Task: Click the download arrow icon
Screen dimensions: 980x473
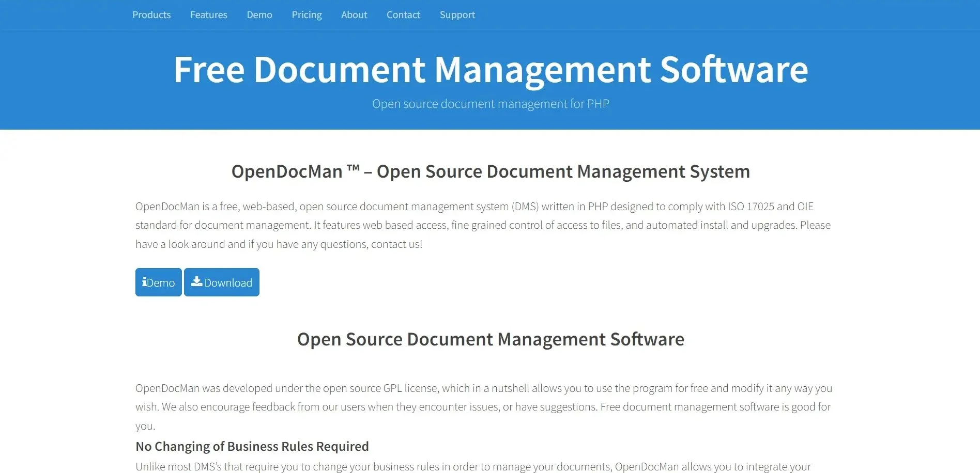Action: coord(196,281)
